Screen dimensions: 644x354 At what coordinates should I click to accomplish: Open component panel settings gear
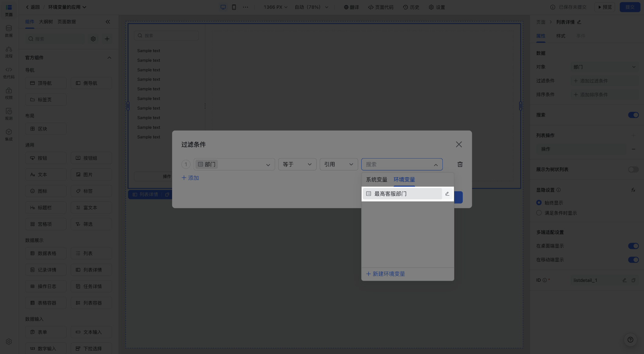(x=93, y=39)
